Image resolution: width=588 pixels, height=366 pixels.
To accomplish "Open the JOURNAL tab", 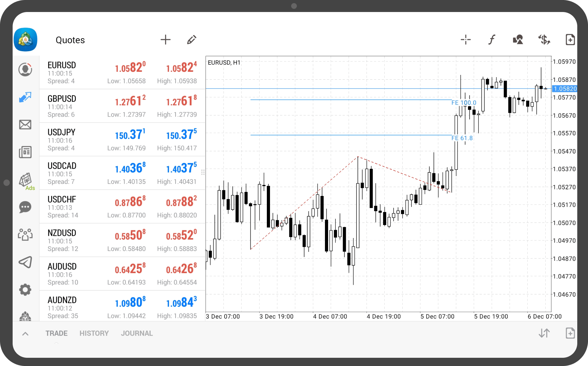I will click(x=137, y=333).
